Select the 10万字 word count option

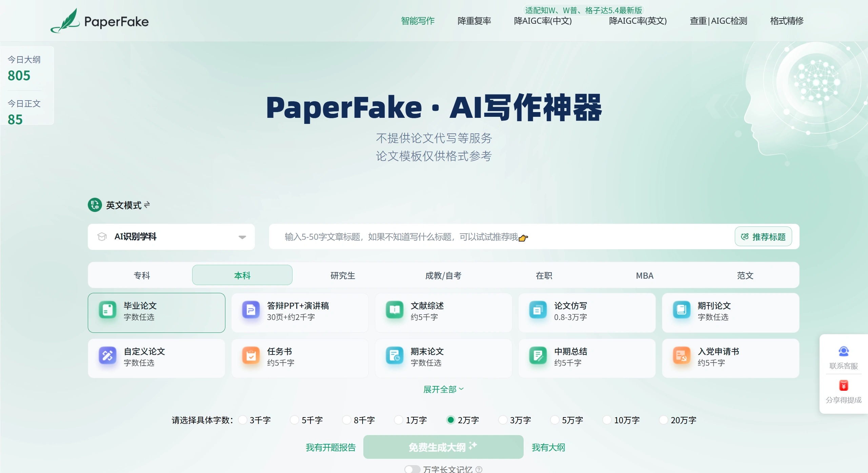tap(607, 420)
